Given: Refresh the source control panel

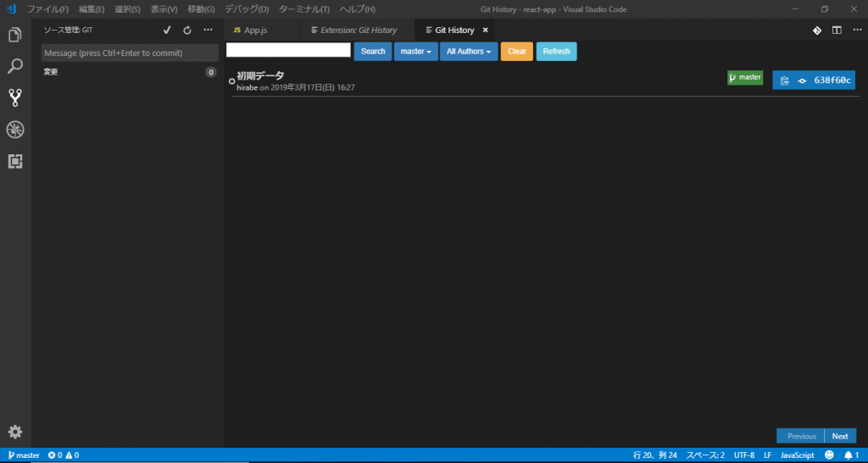Looking at the screenshot, I should [x=187, y=30].
